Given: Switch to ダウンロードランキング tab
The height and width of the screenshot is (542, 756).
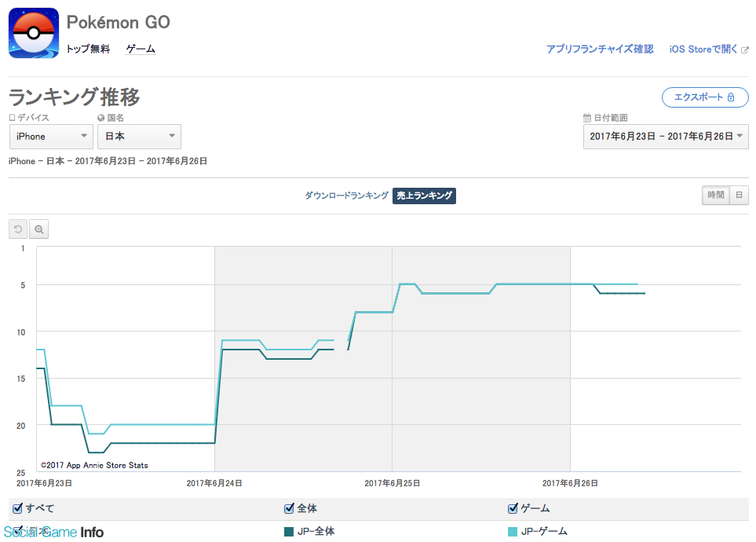Looking at the screenshot, I should pyautogui.click(x=347, y=196).
